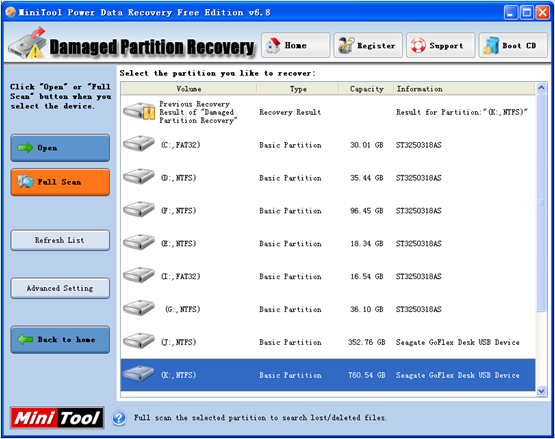This screenshot has height=439, width=555.
Task: Open Advanced Setting
Action: click(x=60, y=288)
